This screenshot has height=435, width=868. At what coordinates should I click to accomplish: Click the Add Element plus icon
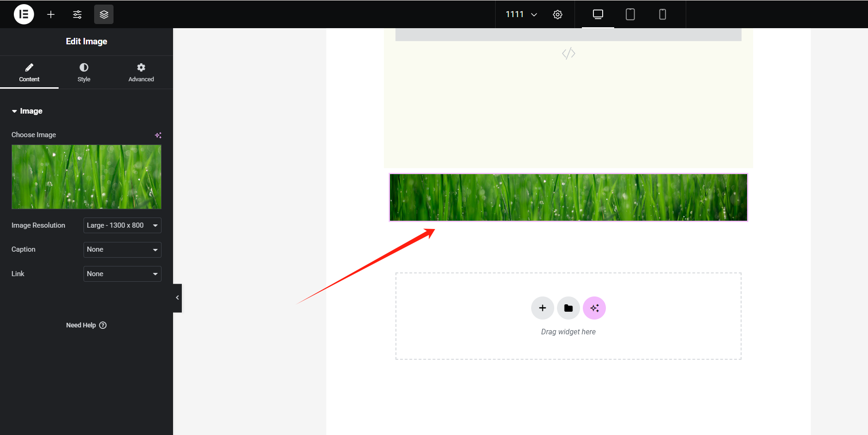tap(51, 14)
